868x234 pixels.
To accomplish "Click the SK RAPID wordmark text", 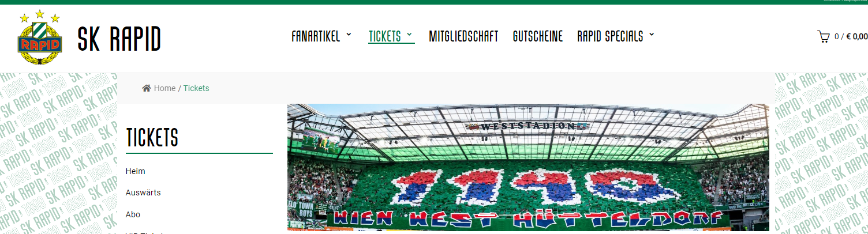I will (119, 39).
